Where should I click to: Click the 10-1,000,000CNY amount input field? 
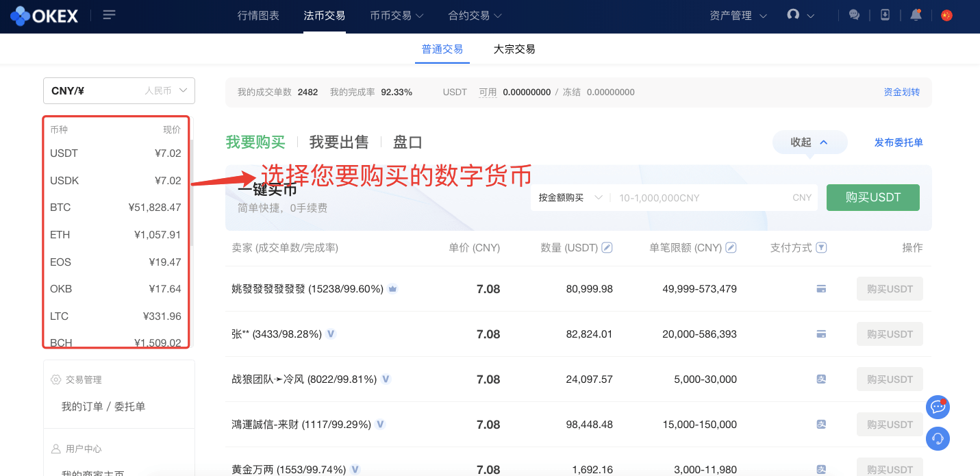[712, 197]
